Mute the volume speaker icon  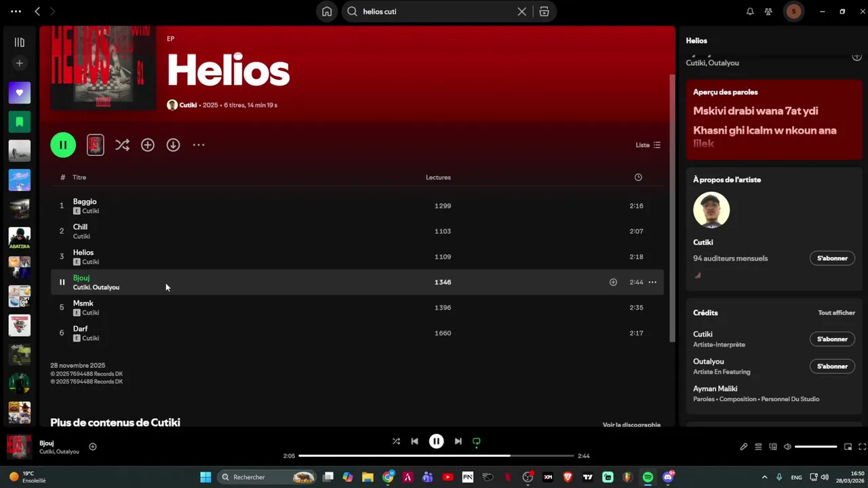point(787,447)
